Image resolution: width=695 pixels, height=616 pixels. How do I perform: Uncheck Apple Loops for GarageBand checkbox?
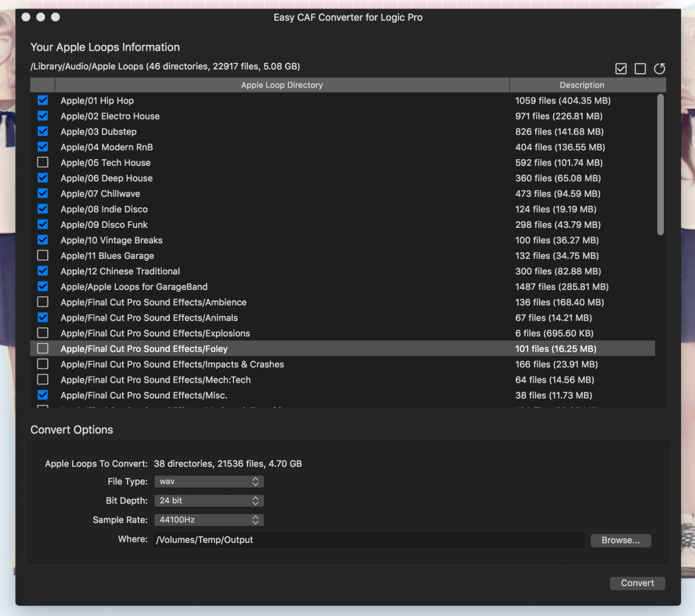43,286
